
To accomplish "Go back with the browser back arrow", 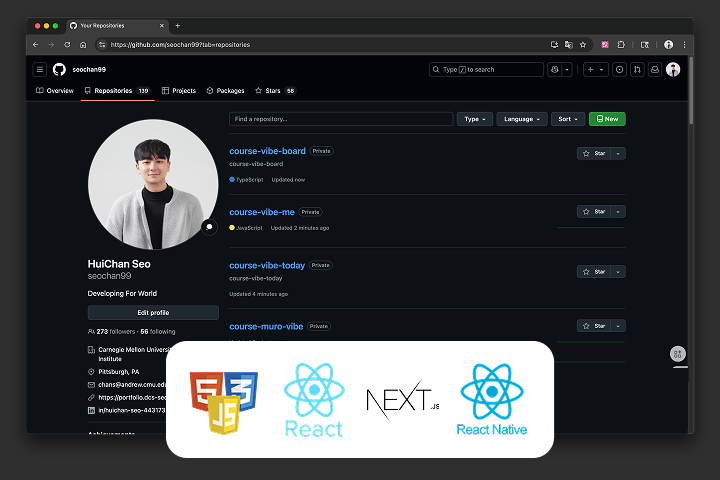I will click(x=35, y=45).
